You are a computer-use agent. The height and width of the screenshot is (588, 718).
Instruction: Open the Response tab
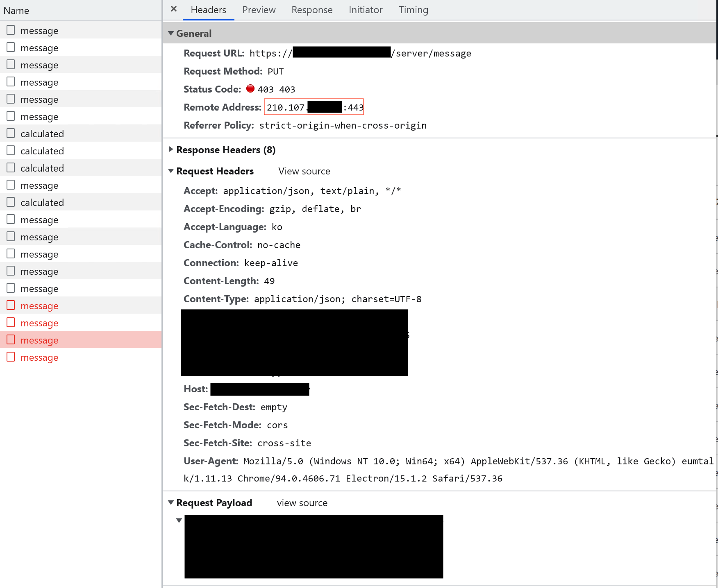tap(312, 10)
